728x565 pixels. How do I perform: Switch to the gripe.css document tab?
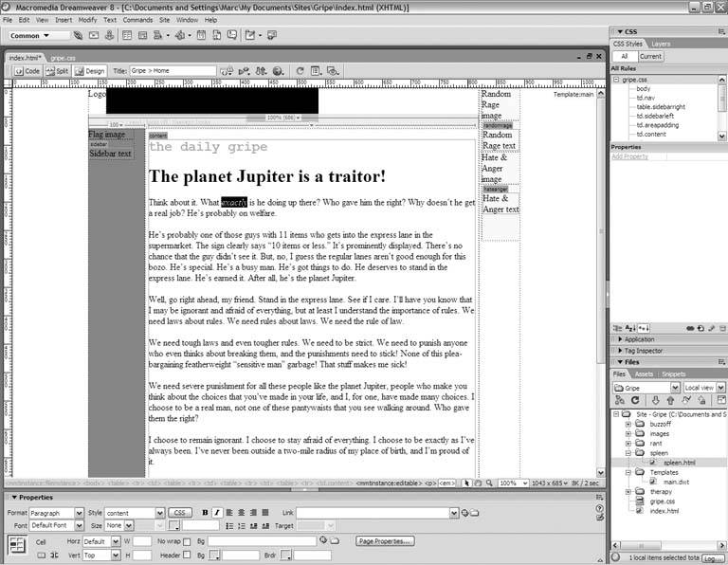(x=63, y=58)
